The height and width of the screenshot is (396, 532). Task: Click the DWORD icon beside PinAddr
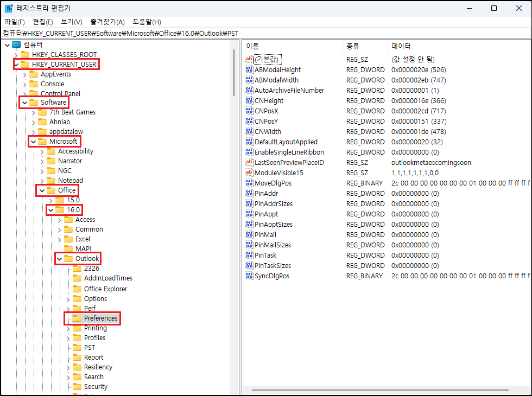coord(249,193)
